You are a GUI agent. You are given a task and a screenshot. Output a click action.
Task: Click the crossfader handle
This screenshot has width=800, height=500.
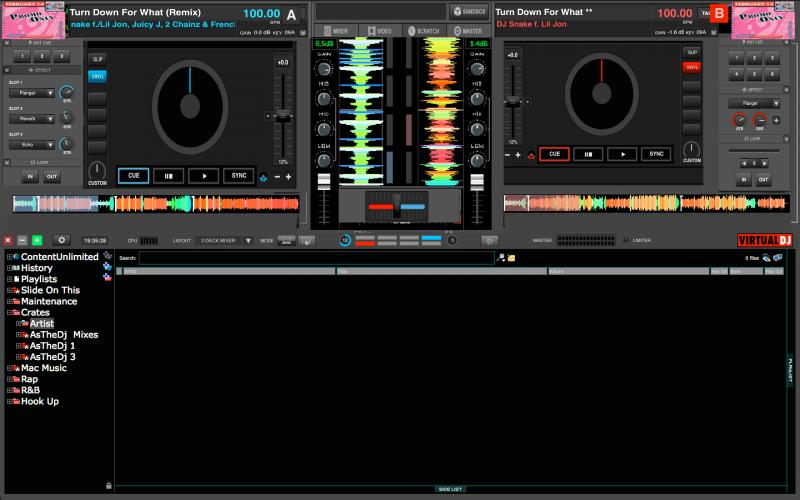[397, 206]
